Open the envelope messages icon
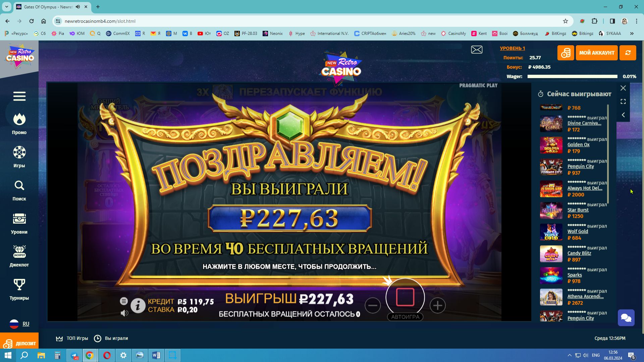Screen dimensions: 644x362 click(477, 50)
